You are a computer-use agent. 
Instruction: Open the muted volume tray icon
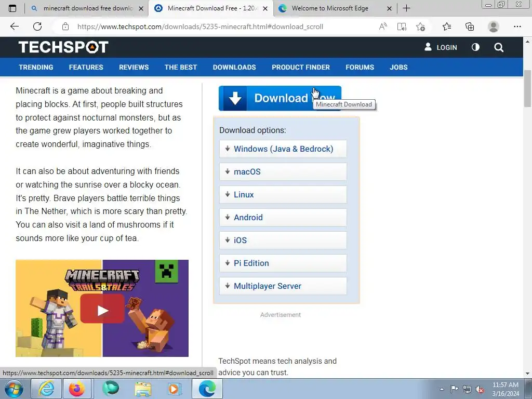point(480,389)
